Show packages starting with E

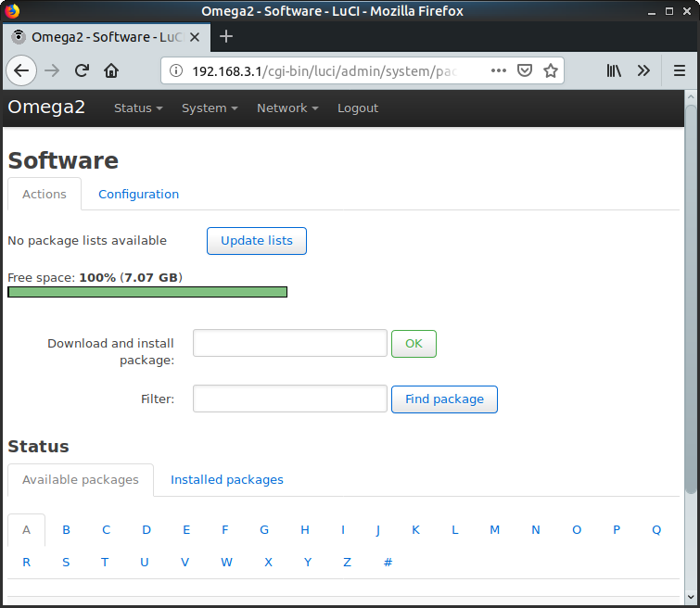(186, 530)
